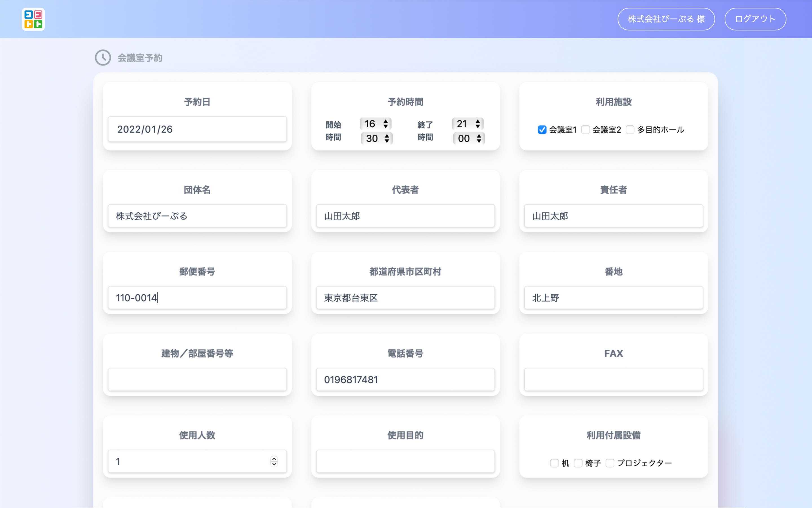Click the 代表者 input field

[x=405, y=216]
